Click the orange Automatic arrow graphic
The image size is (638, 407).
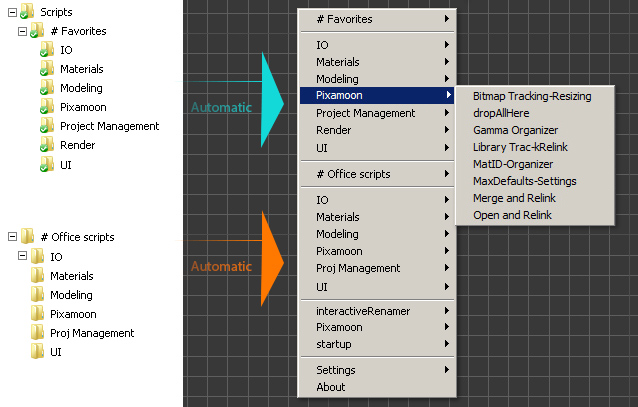point(270,259)
